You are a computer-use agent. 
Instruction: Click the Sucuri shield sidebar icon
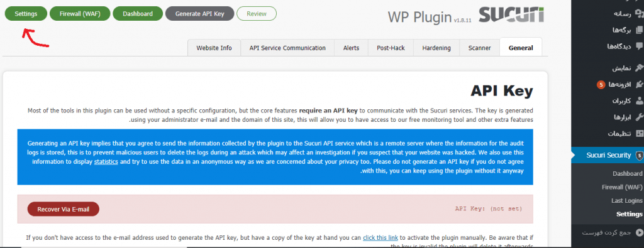[639, 155]
